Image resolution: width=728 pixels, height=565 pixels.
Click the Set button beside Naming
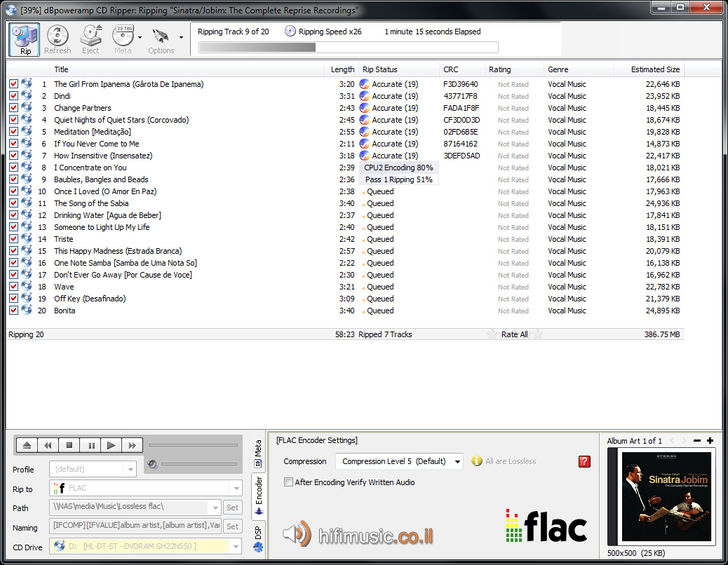pos(233,526)
